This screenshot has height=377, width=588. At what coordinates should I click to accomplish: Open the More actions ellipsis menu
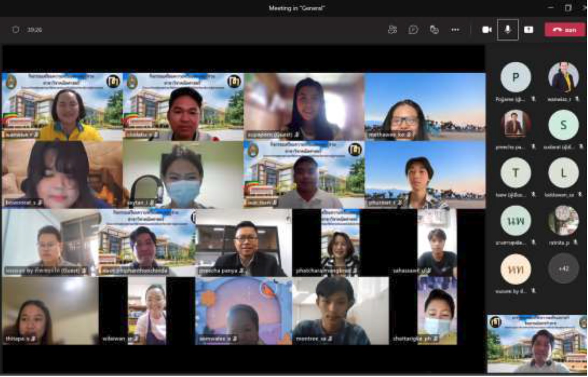tap(455, 30)
